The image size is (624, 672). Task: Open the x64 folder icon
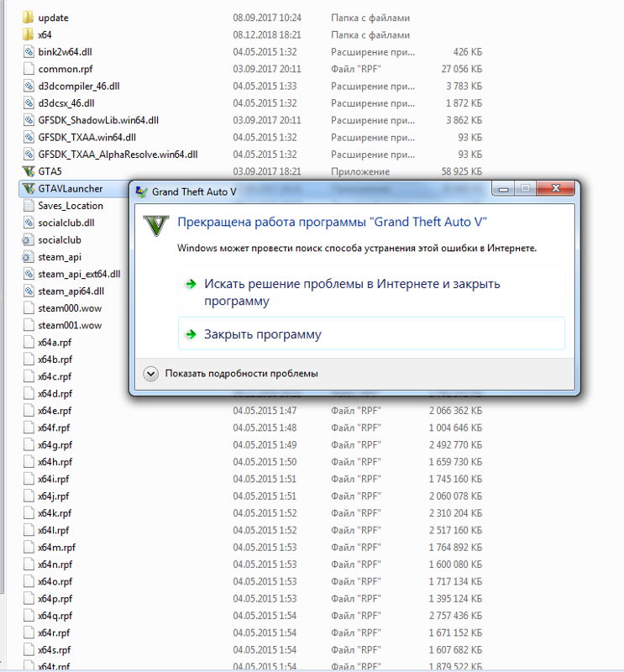tap(29, 34)
